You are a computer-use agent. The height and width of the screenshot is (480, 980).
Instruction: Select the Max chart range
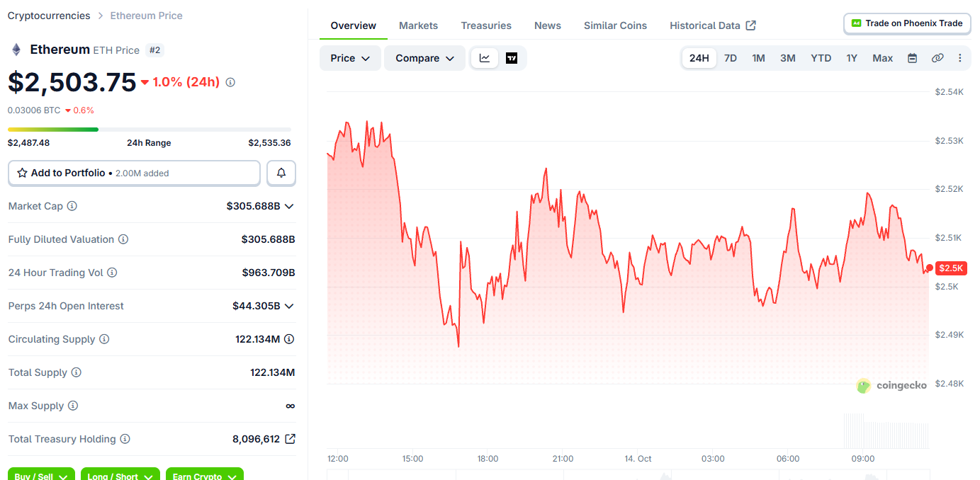[882, 58]
